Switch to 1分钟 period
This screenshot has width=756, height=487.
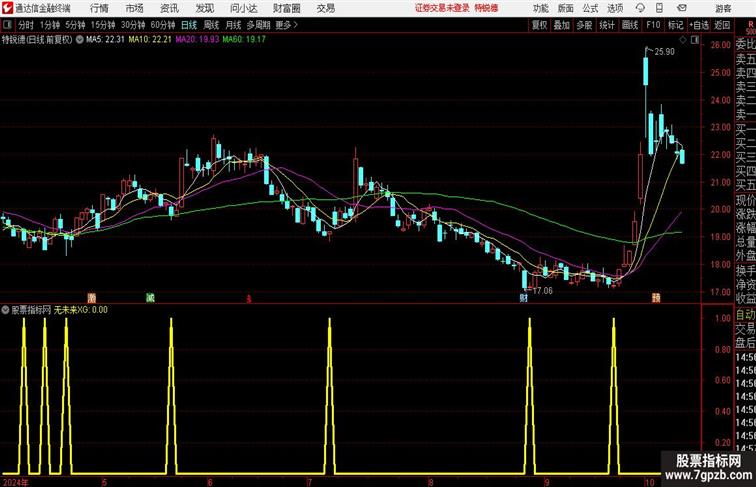[50, 25]
